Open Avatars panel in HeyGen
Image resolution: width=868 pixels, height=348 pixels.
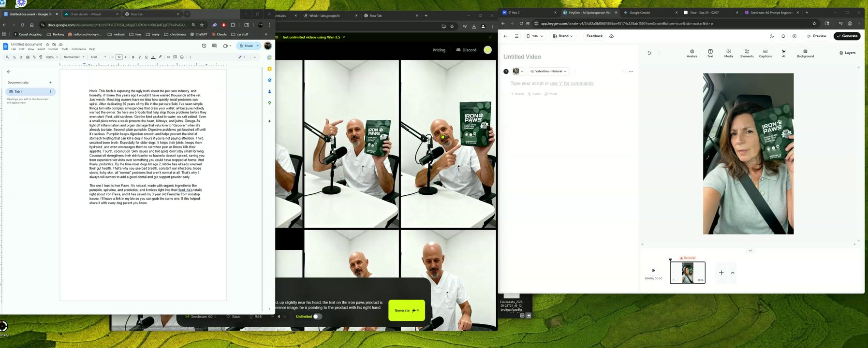(692, 53)
